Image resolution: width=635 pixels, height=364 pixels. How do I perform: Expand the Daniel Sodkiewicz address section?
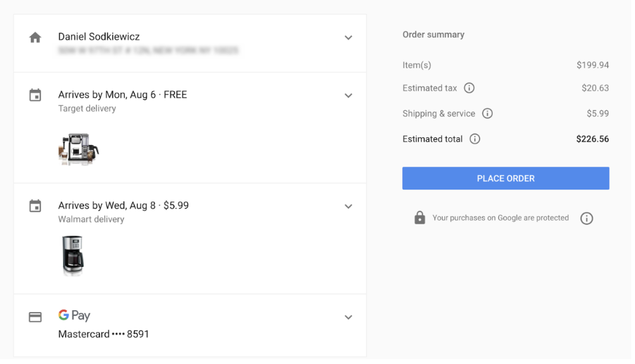pyautogui.click(x=348, y=38)
